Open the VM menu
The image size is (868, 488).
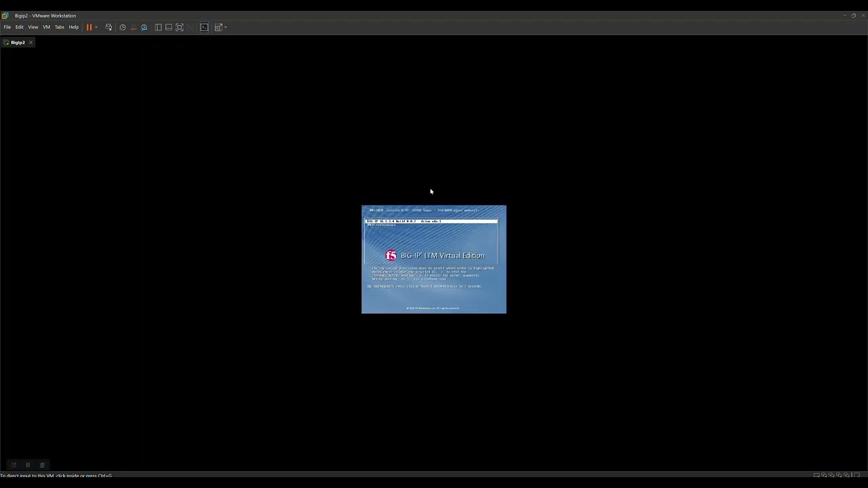(47, 27)
